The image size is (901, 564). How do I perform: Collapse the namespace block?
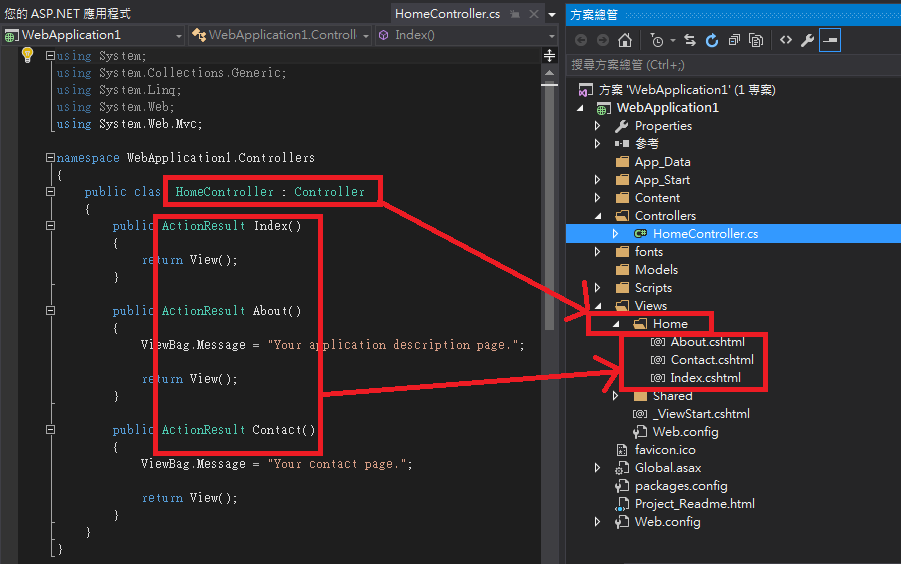pos(51,157)
